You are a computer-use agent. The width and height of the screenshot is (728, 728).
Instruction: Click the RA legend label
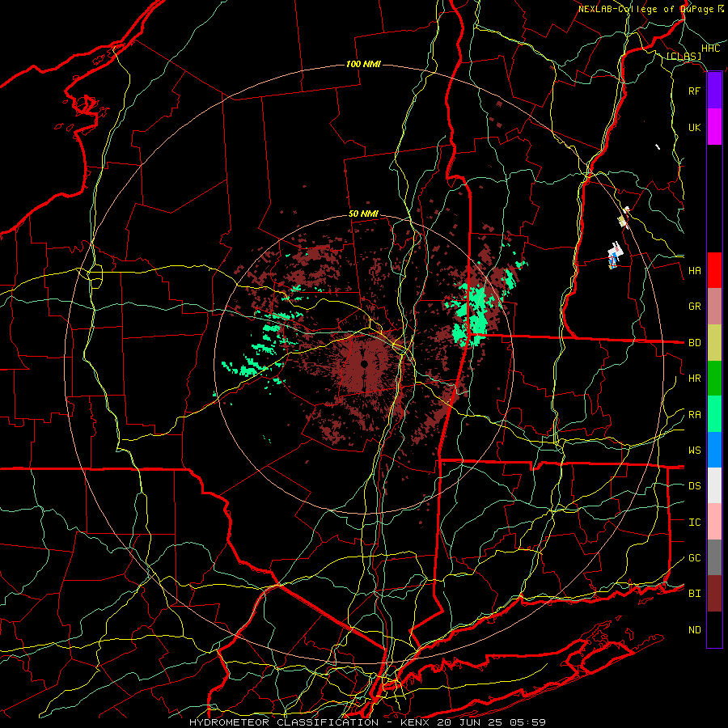(x=694, y=415)
